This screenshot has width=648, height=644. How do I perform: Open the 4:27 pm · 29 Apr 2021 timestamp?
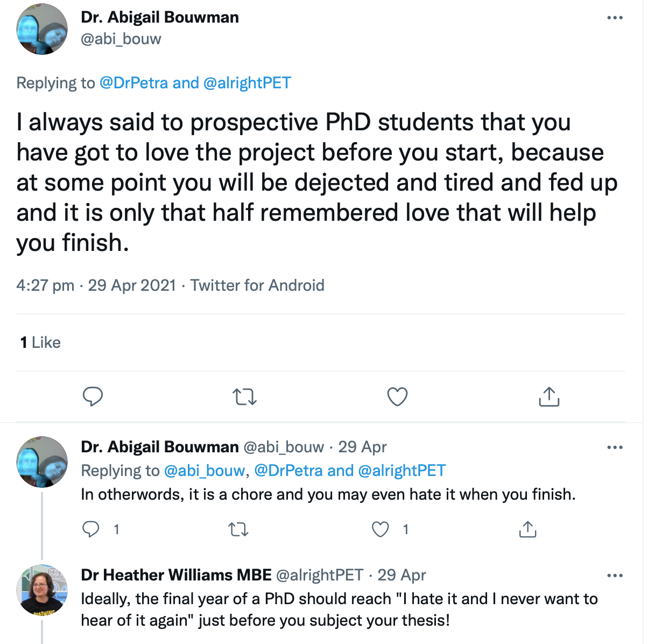(96, 285)
